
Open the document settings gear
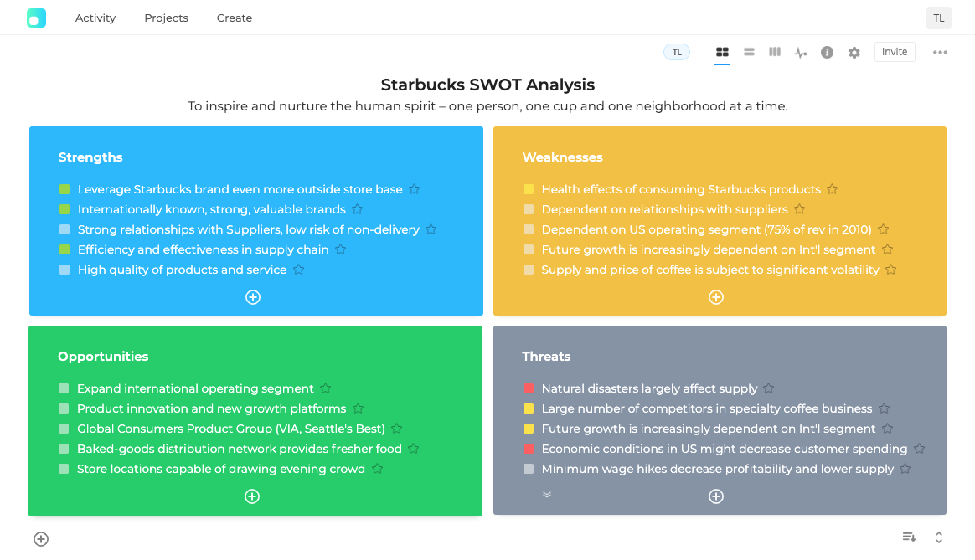854,51
